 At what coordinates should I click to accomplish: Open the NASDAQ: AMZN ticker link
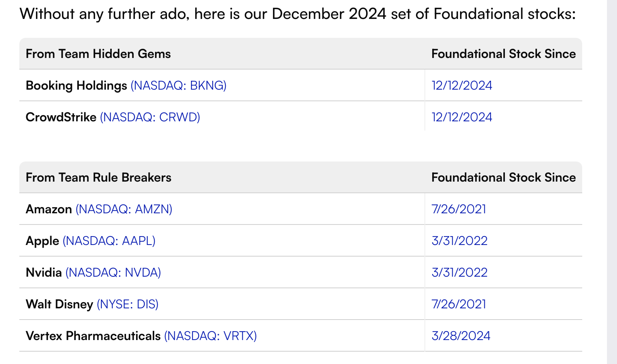(x=124, y=209)
